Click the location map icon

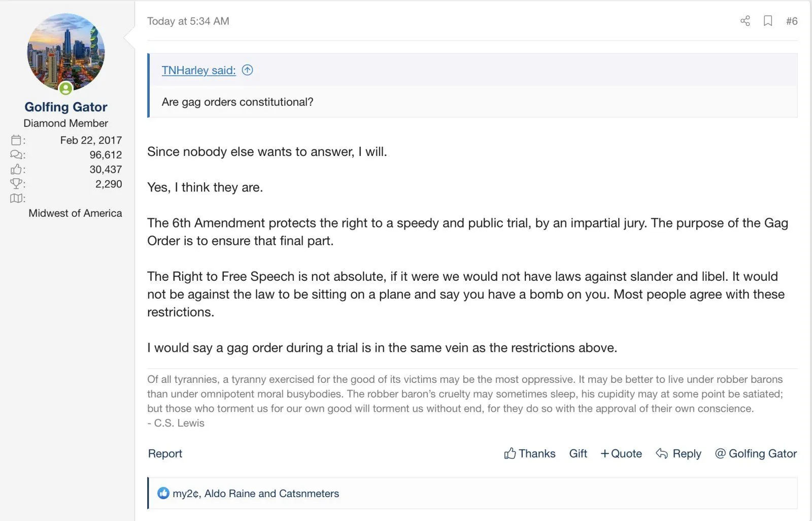coord(16,199)
